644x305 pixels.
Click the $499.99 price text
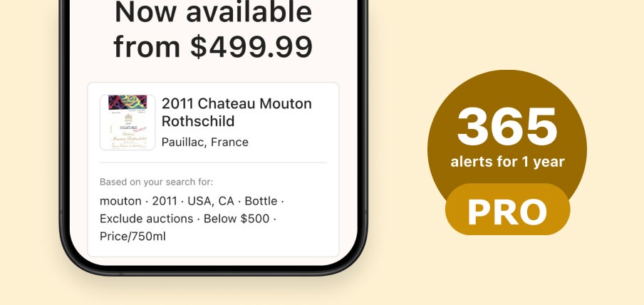(251, 46)
